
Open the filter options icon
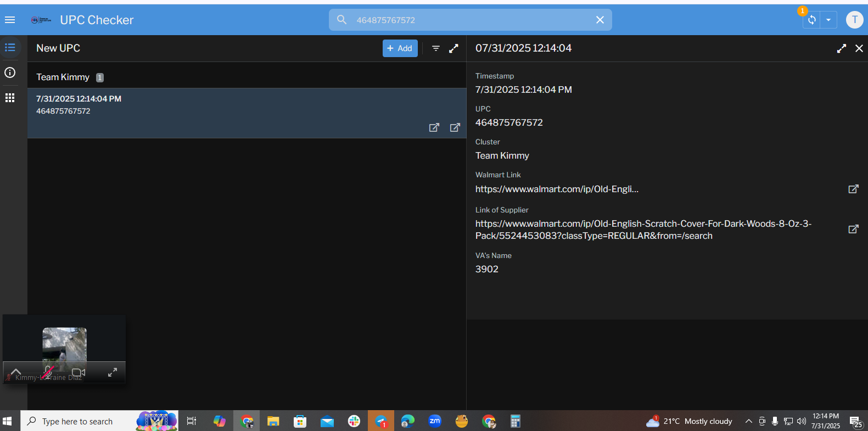(435, 48)
